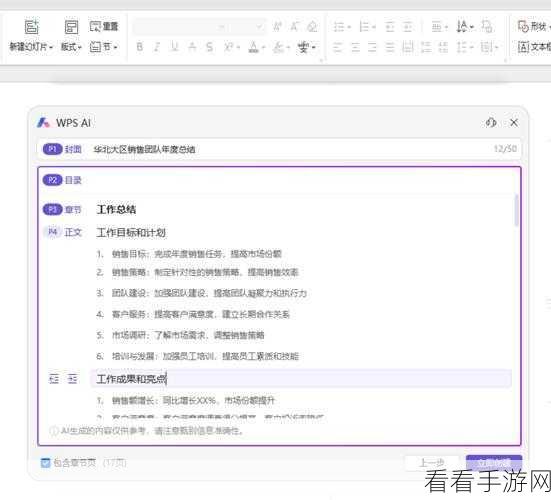
Task: Toggle Strikethrough formatting
Action: (x=209, y=47)
